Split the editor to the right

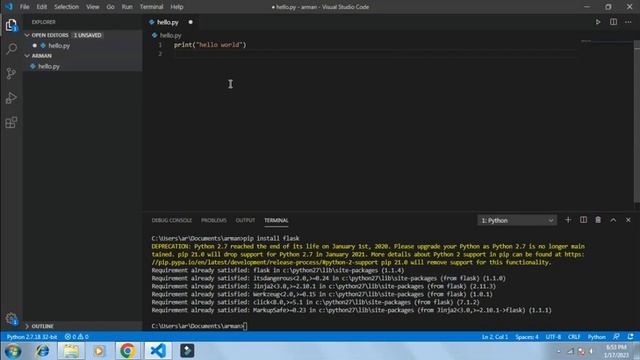(x=613, y=22)
